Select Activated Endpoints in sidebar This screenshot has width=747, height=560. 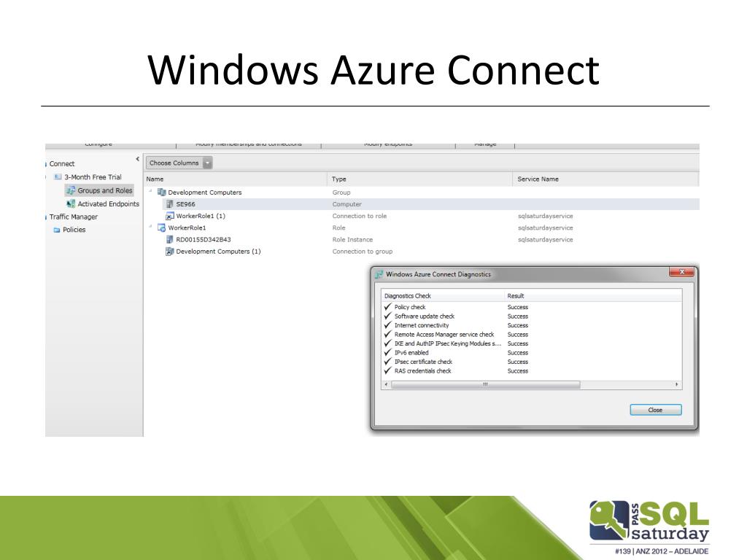tap(108, 204)
